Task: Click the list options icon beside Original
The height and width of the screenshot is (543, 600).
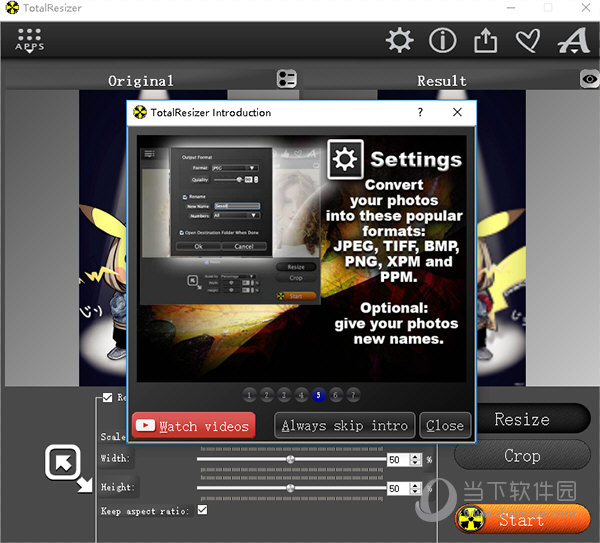Action: (287, 79)
